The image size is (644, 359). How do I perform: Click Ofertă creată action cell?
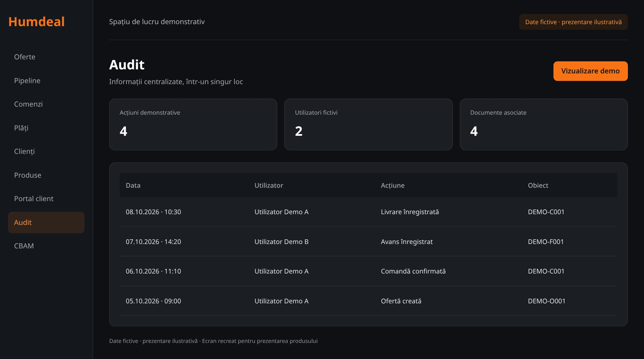coord(401,301)
